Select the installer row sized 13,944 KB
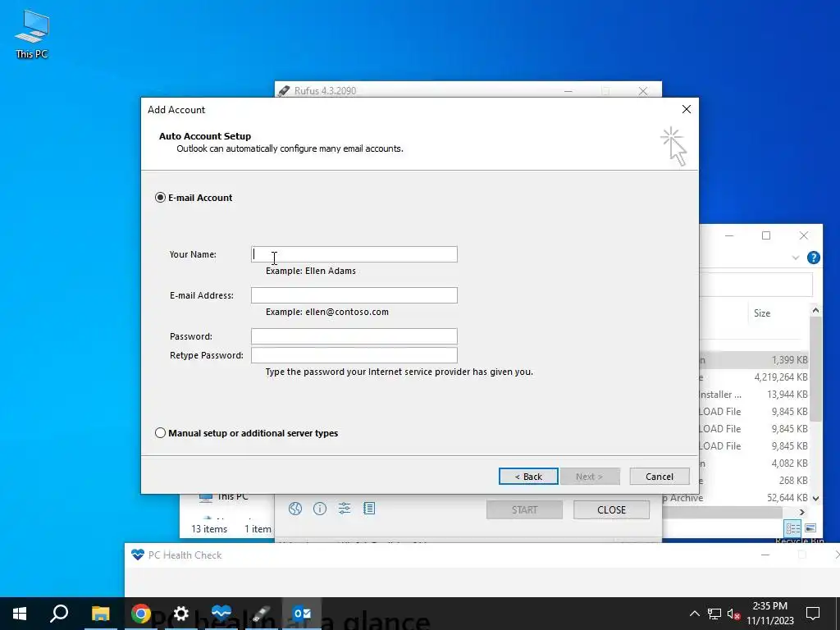This screenshot has width=840, height=630. click(754, 395)
